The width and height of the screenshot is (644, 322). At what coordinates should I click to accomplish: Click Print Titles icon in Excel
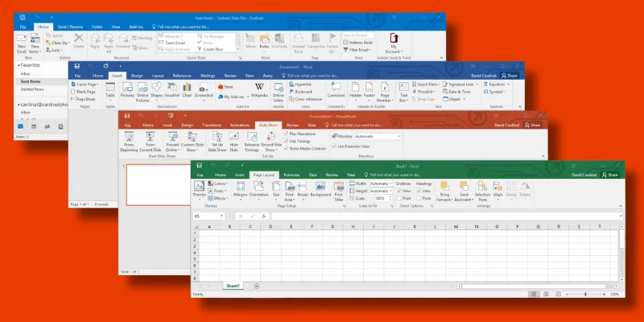[x=339, y=186]
